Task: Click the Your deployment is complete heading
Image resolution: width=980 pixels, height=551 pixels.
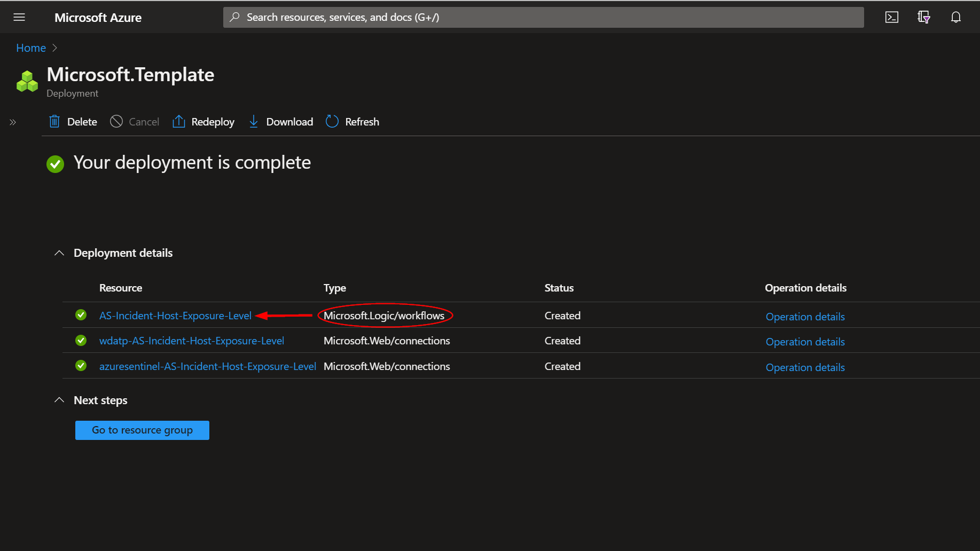Action: [x=192, y=163]
